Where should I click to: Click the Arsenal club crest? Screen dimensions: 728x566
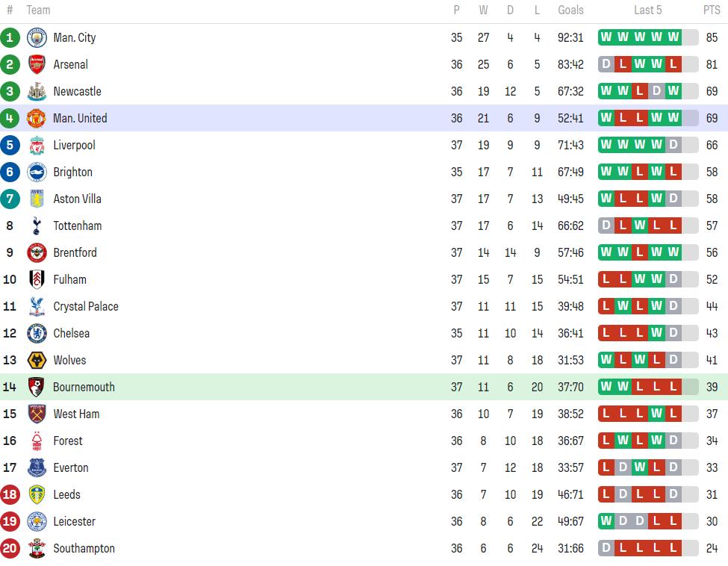pos(37,64)
